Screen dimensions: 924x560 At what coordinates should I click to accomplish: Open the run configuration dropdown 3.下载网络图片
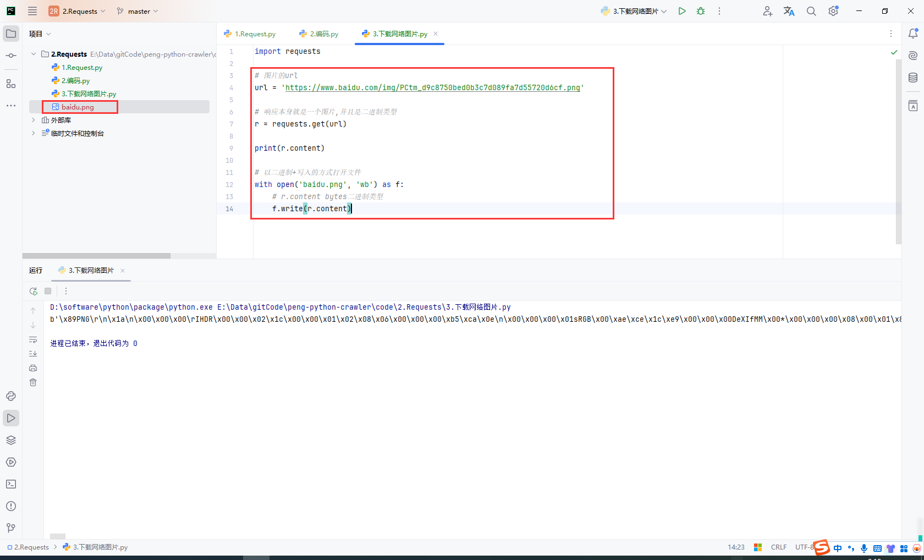click(x=634, y=11)
